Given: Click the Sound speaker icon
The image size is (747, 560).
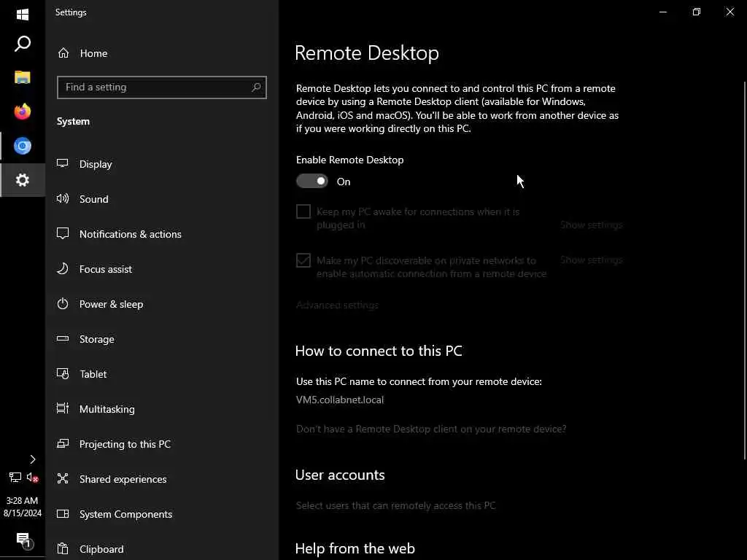Looking at the screenshot, I should click(x=63, y=199).
